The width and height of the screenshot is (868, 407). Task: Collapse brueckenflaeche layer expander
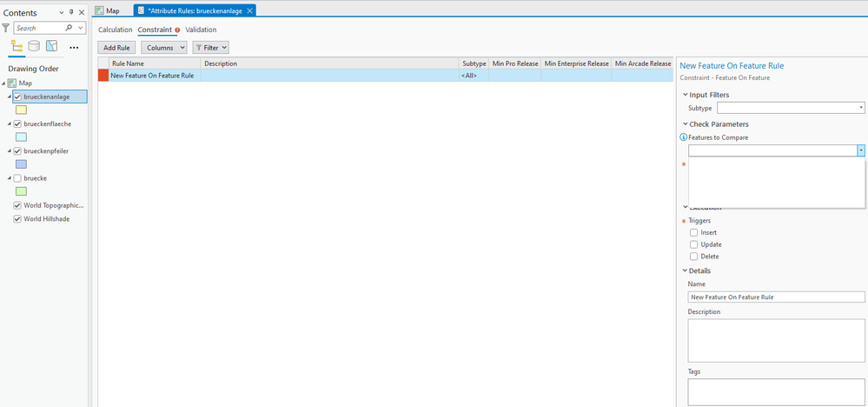pyautogui.click(x=10, y=124)
